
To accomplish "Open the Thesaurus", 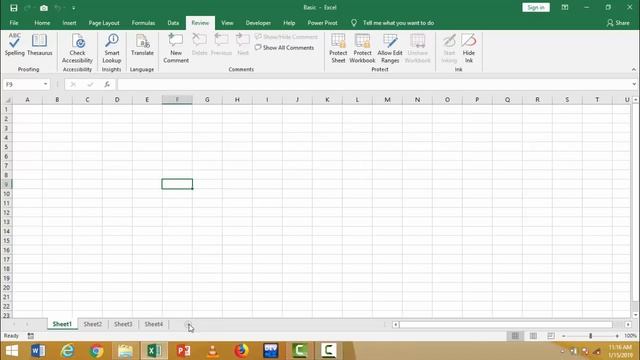I will coord(40,44).
